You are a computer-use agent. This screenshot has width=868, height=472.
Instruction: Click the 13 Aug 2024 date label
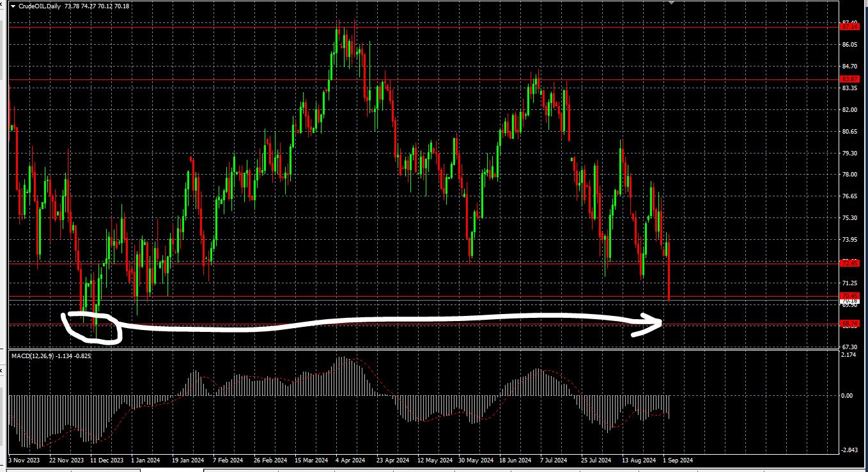click(x=639, y=460)
